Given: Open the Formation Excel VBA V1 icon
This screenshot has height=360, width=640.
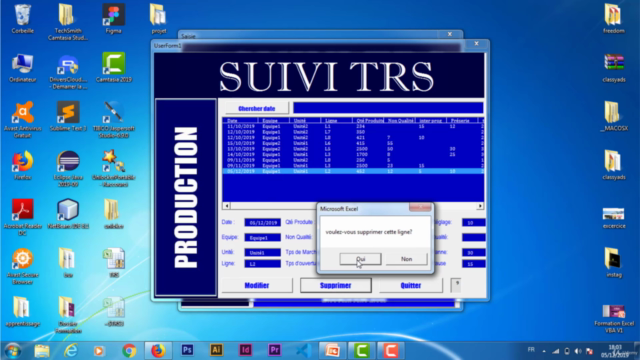Looking at the screenshot, I should tap(613, 319).
